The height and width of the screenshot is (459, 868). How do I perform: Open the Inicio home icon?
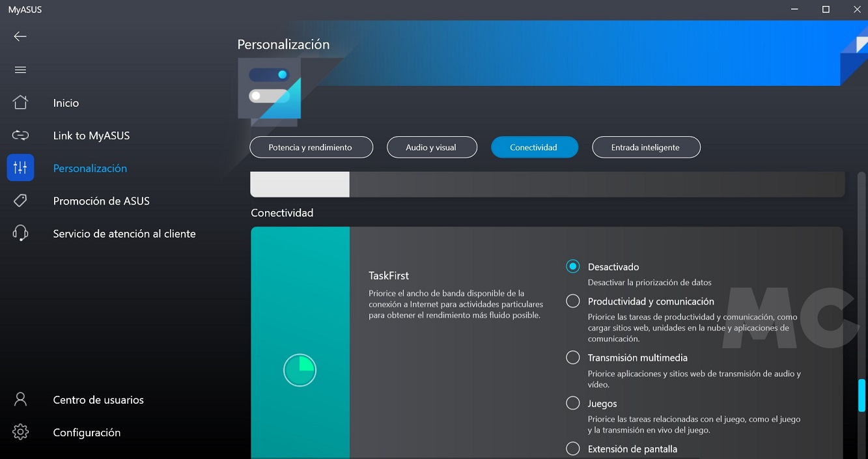coord(20,103)
